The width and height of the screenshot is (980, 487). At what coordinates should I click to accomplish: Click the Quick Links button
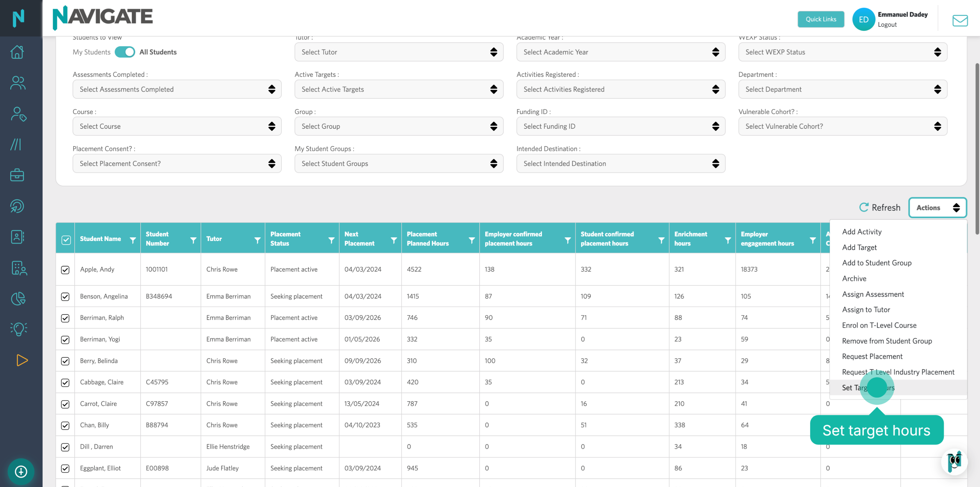821,20
